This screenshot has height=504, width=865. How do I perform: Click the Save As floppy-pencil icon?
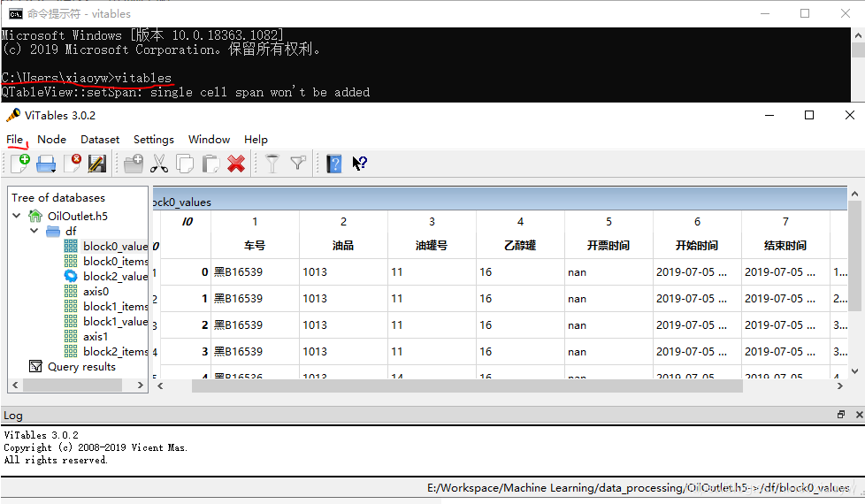tap(97, 164)
